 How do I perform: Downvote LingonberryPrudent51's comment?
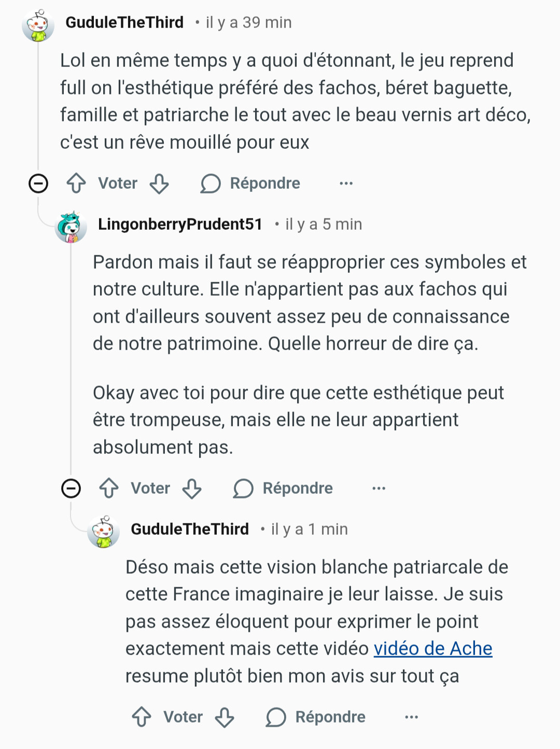(x=192, y=488)
